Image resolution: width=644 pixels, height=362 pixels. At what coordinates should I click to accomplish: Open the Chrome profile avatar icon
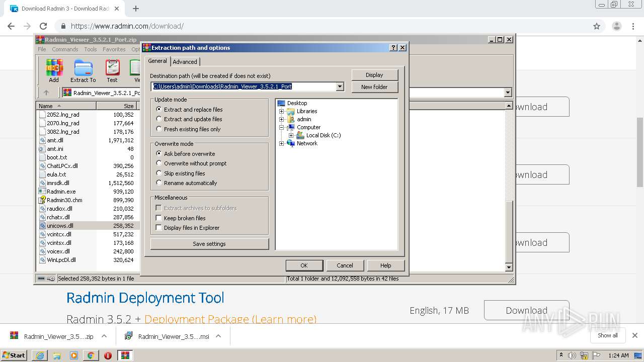[x=617, y=26]
